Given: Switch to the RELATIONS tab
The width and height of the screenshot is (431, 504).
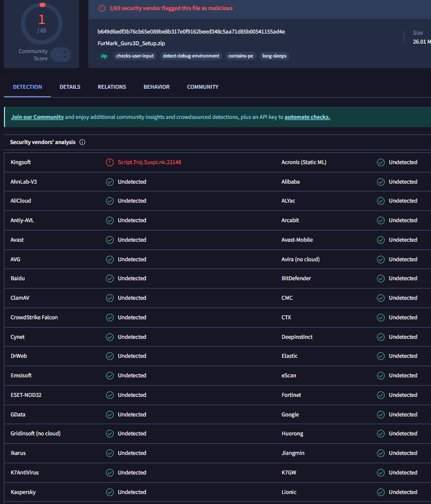Looking at the screenshot, I should [112, 87].
